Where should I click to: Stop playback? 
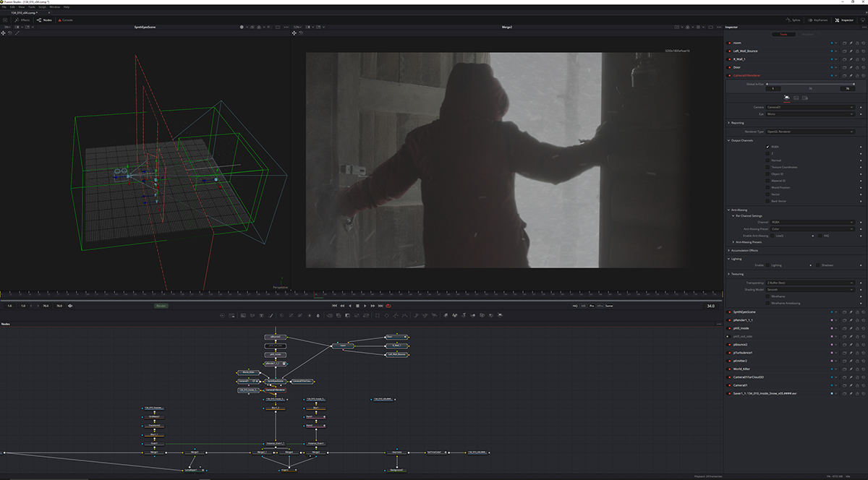click(x=357, y=306)
